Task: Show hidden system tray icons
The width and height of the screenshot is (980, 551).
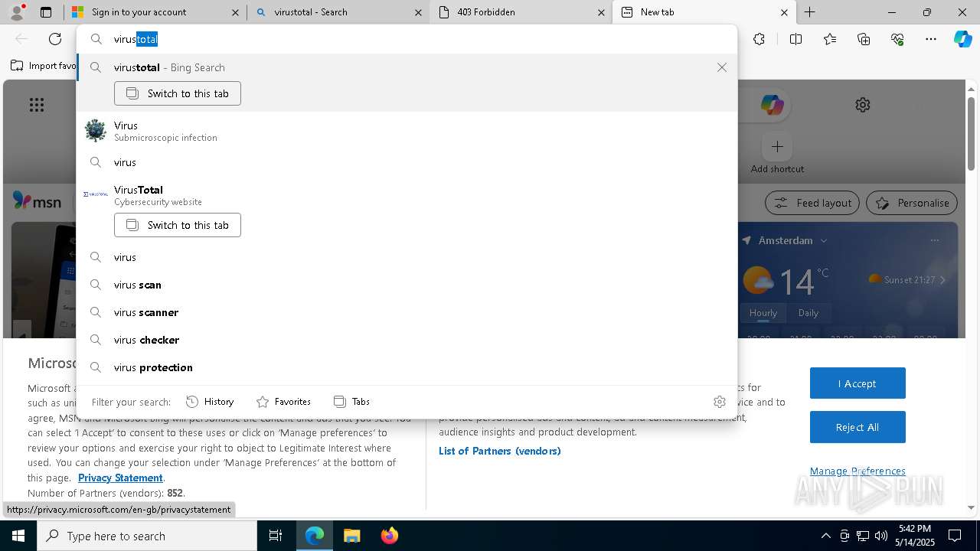Action: coord(825,536)
